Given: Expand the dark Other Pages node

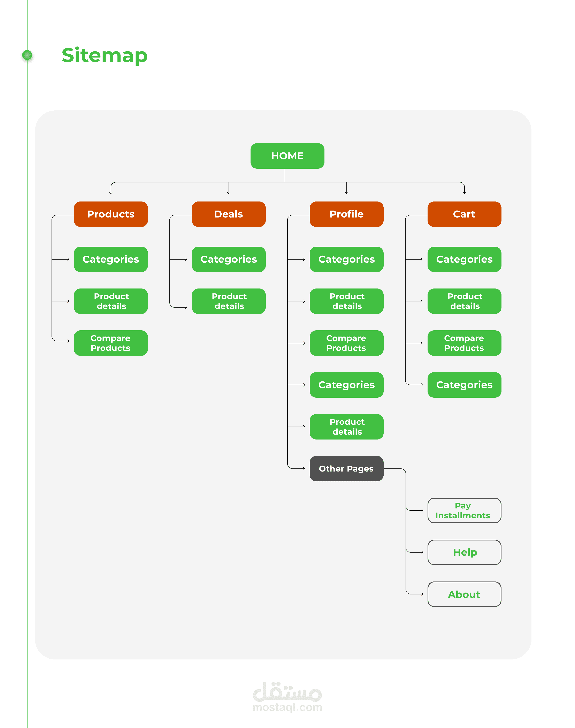Looking at the screenshot, I should tap(346, 469).
